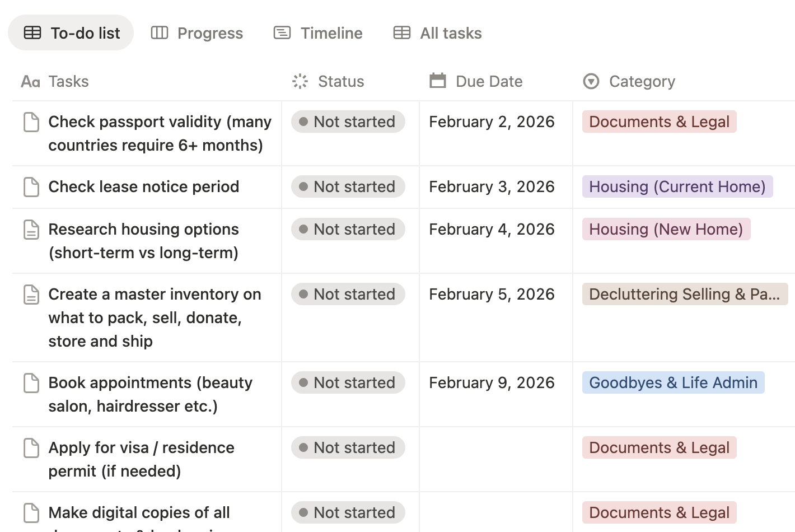Change Not started status of Book appointments task
The image size is (795, 532).
click(348, 383)
